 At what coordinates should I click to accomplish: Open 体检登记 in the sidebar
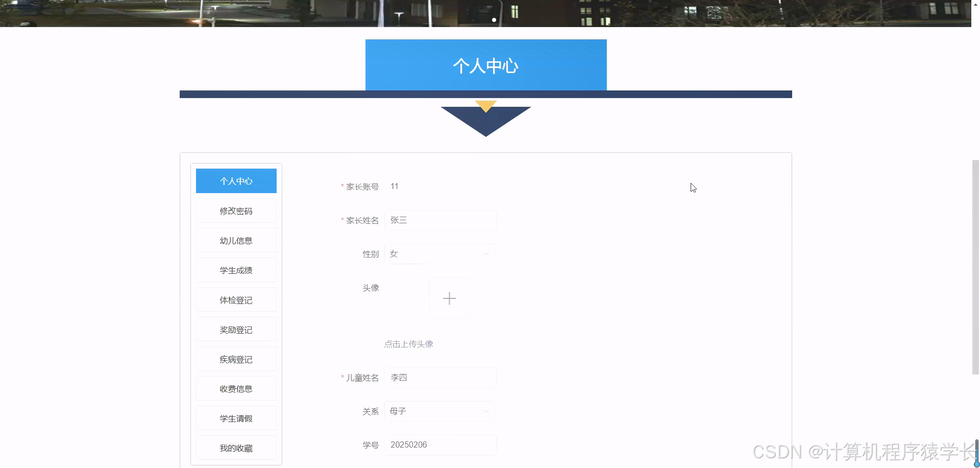(236, 300)
